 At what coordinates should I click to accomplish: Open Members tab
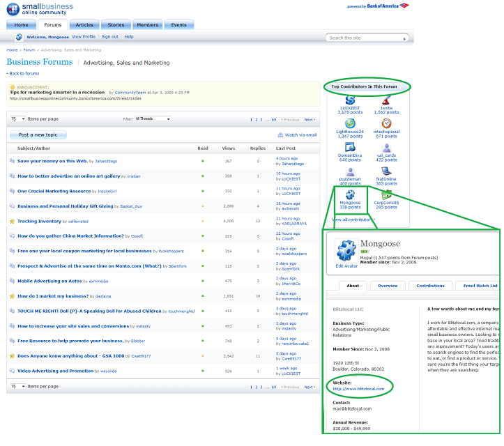tap(148, 25)
